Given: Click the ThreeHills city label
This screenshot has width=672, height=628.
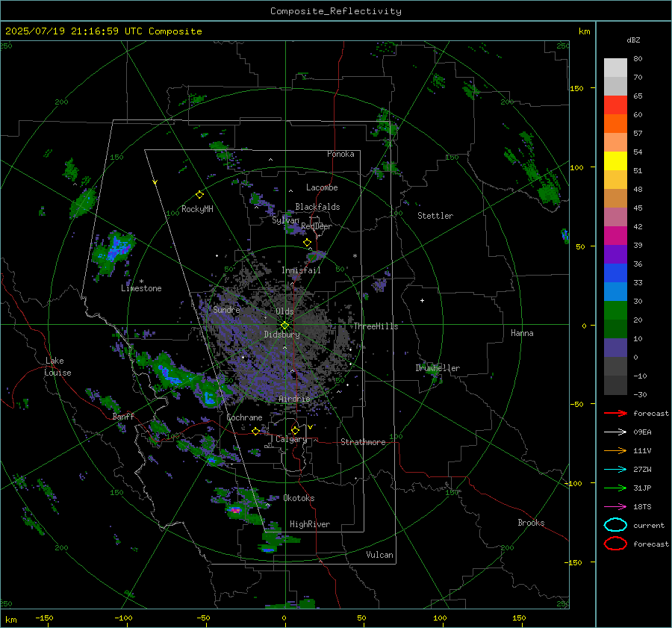Looking at the screenshot, I should (376, 326).
